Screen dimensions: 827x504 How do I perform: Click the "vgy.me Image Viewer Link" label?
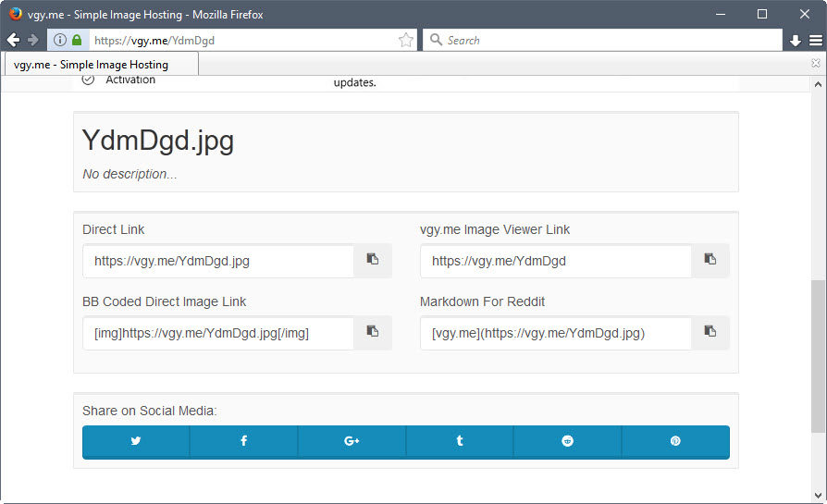[x=495, y=229]
